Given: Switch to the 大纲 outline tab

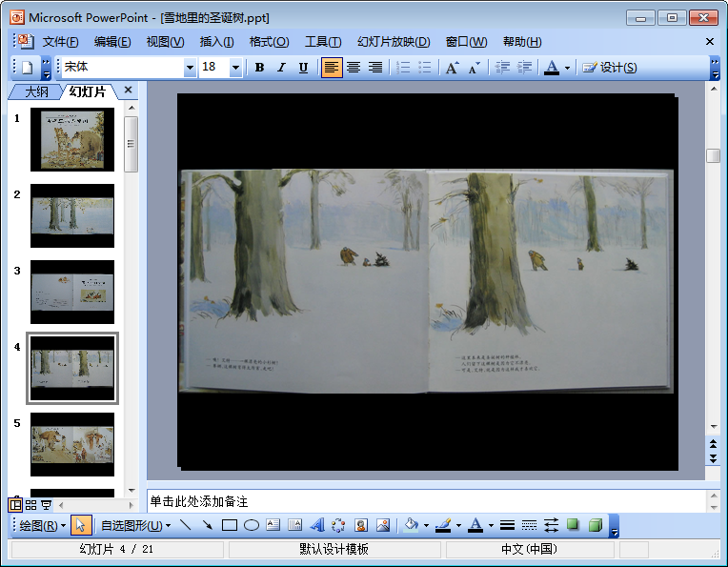Looking at the screenshot, I should (x=36, y=91).
